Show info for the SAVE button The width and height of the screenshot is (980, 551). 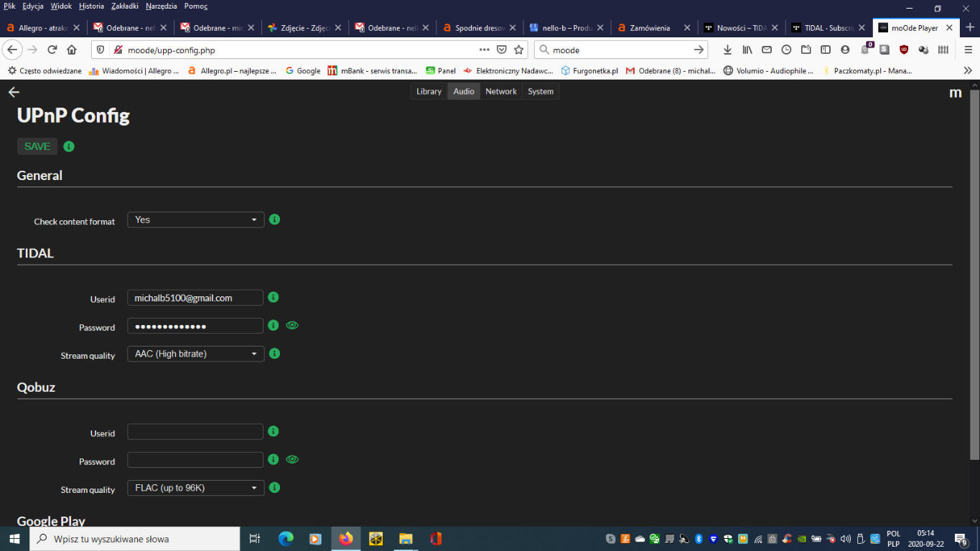69,146
